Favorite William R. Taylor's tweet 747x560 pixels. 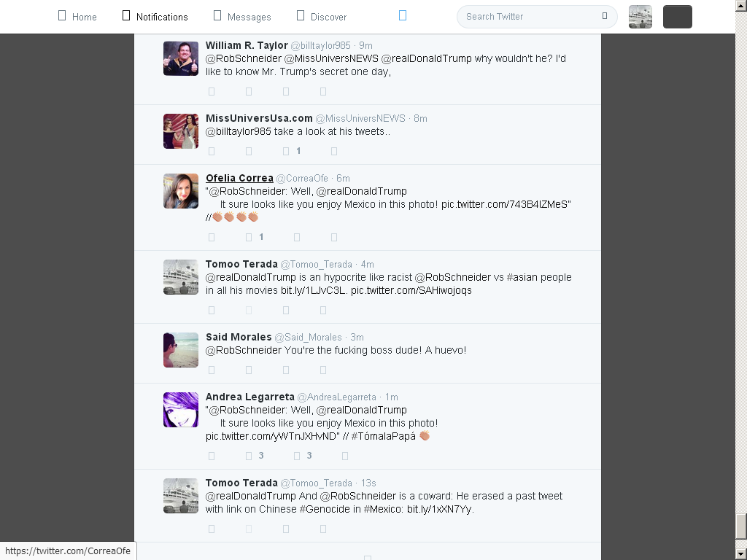pos(286,91)
